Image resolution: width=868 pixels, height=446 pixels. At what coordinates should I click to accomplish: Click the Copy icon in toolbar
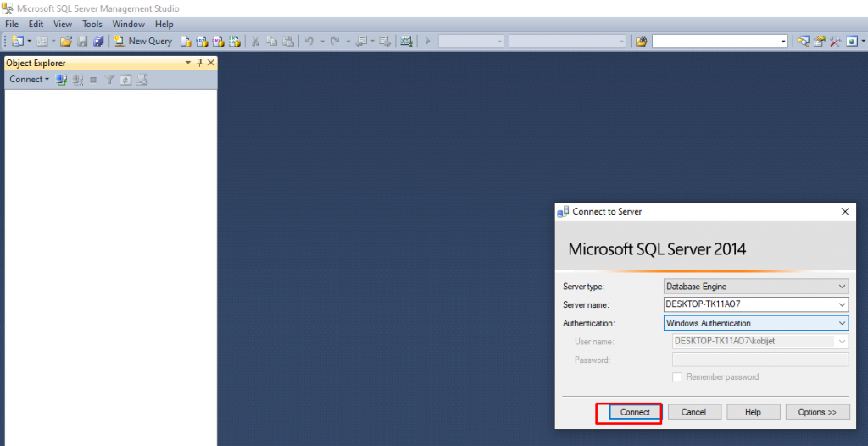point(272,41)
